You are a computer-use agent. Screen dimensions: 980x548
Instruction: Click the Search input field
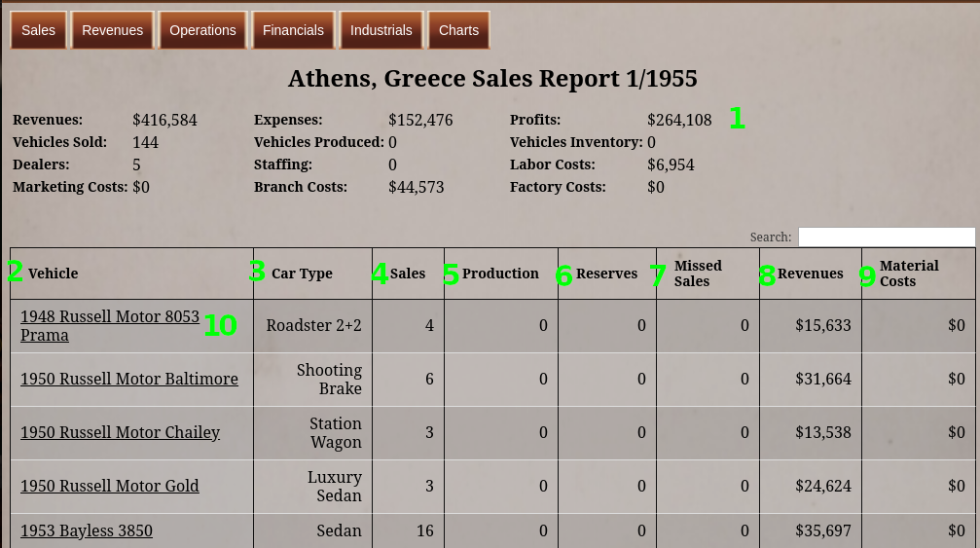click(886, 237)
